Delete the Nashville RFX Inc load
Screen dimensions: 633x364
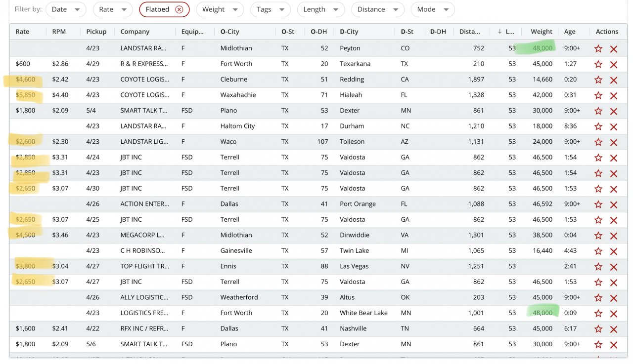tap(614, 329)
